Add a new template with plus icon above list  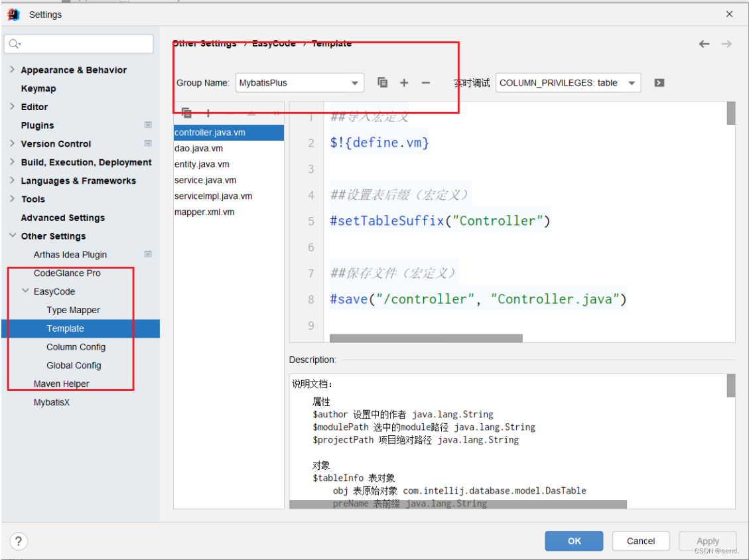click(x=208, y=112)
